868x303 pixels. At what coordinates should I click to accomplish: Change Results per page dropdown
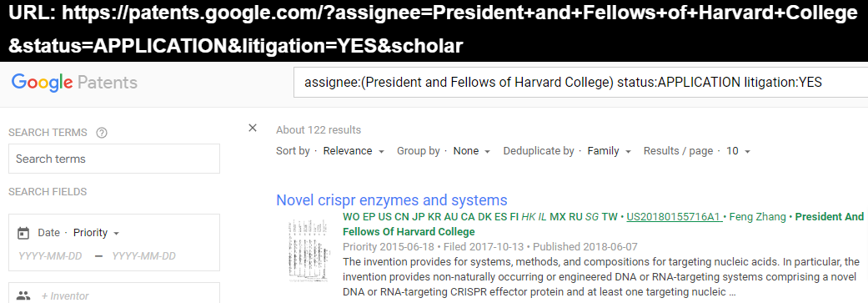pyautogui.click(x=738, y=151)
